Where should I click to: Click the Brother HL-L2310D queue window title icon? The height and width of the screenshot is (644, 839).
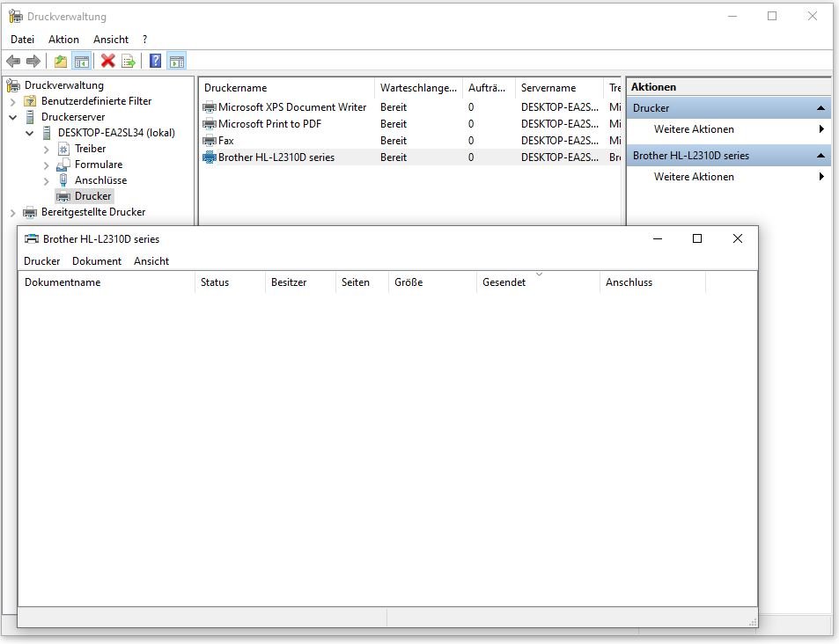click(x=32, y=239)
